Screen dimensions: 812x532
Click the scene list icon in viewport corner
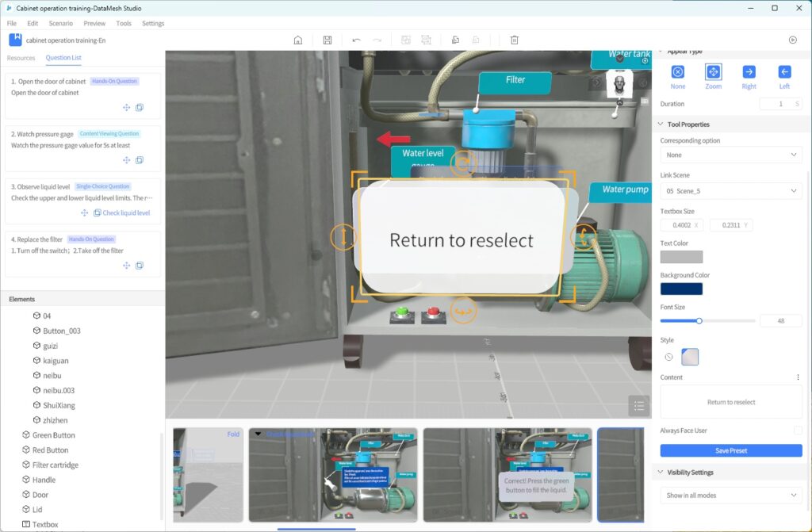638,405
